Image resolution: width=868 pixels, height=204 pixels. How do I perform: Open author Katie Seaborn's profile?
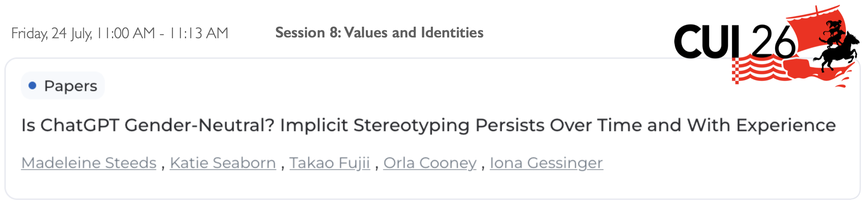[223, 163]
